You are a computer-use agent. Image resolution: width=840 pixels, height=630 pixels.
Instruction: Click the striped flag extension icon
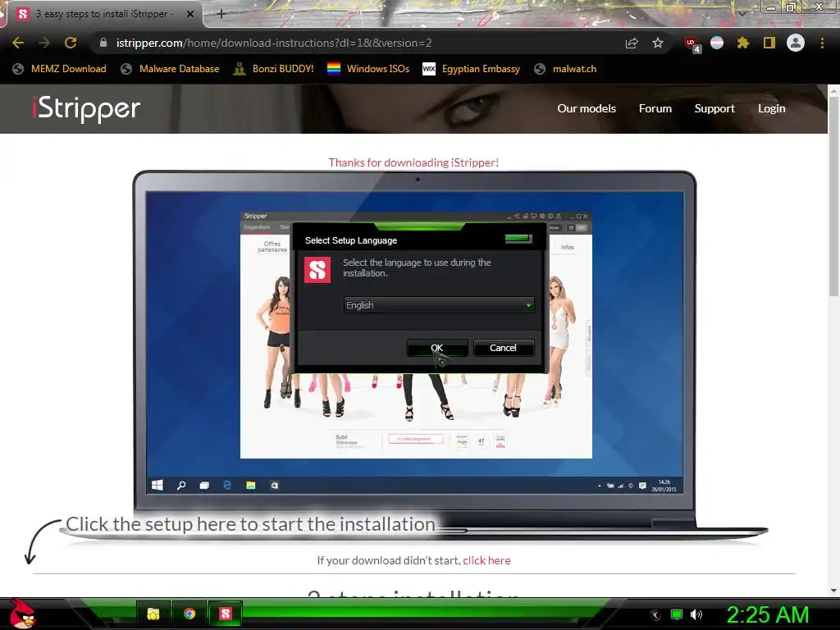tap(717, 43)
